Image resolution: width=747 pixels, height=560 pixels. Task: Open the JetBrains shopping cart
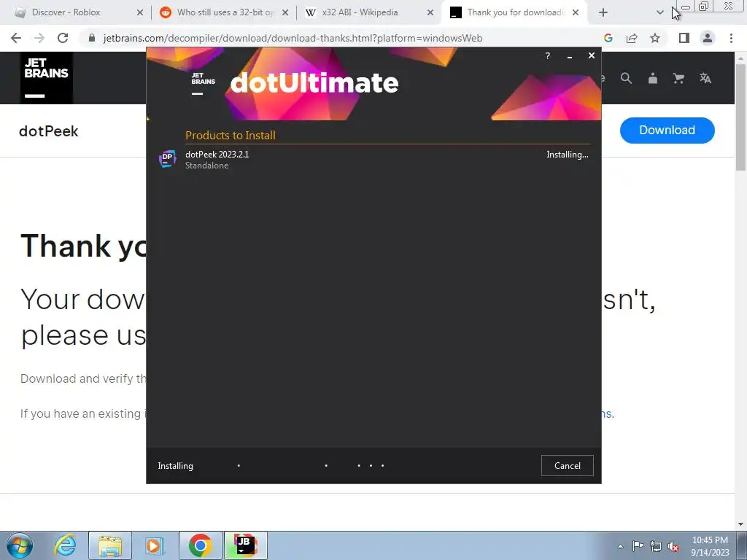pyautogui.click(x=678, y=79)
